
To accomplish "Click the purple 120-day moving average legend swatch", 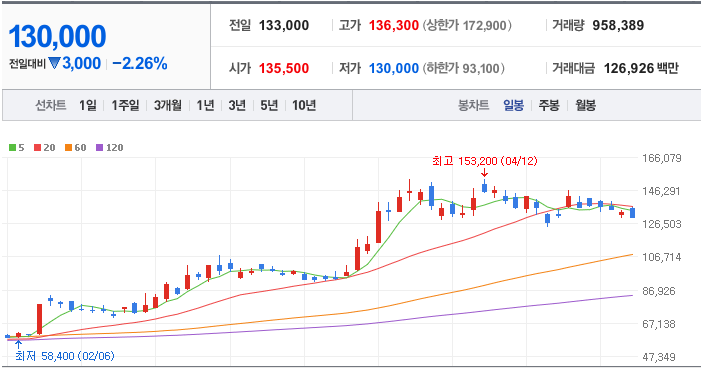I will 99,147.
